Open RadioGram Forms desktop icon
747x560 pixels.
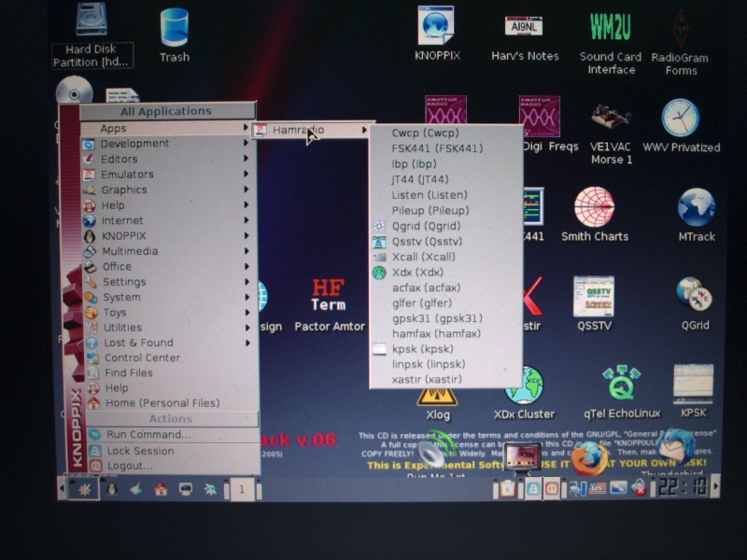[x=680, y=43]
